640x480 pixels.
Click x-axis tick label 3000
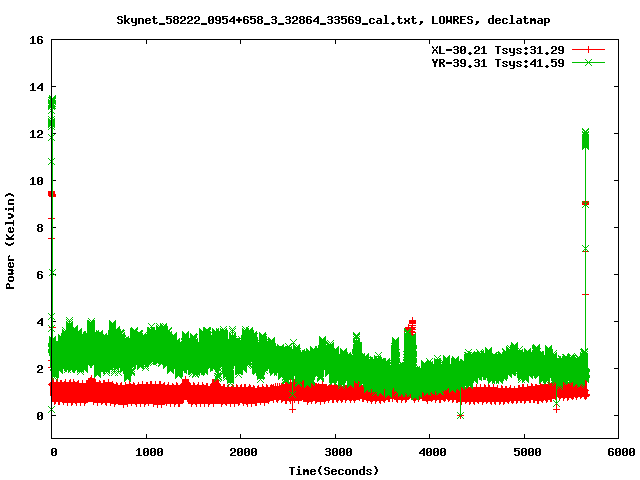click(x=338, y=452)
